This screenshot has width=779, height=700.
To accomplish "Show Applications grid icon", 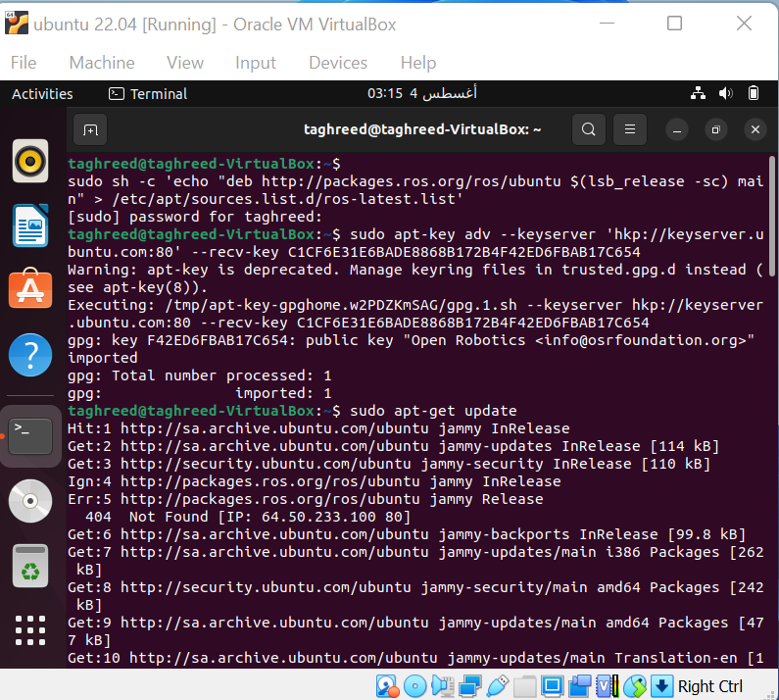I will [30, 630].
